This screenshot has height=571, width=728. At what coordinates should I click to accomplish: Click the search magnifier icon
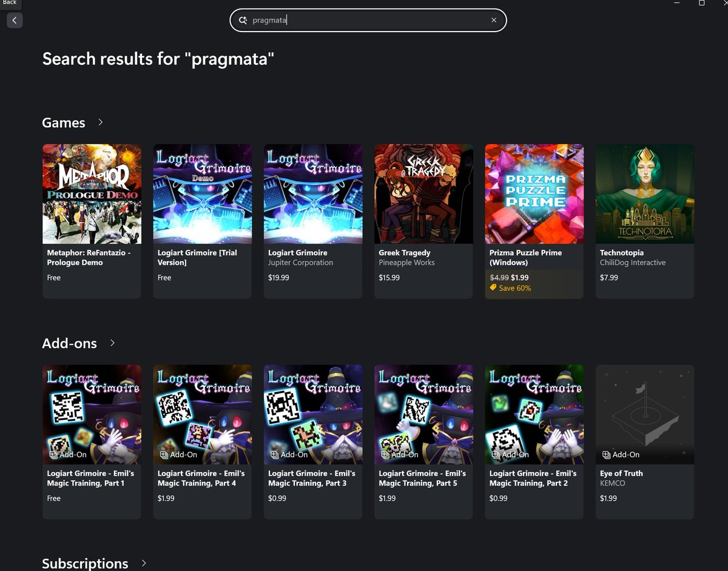coord(243,20)
